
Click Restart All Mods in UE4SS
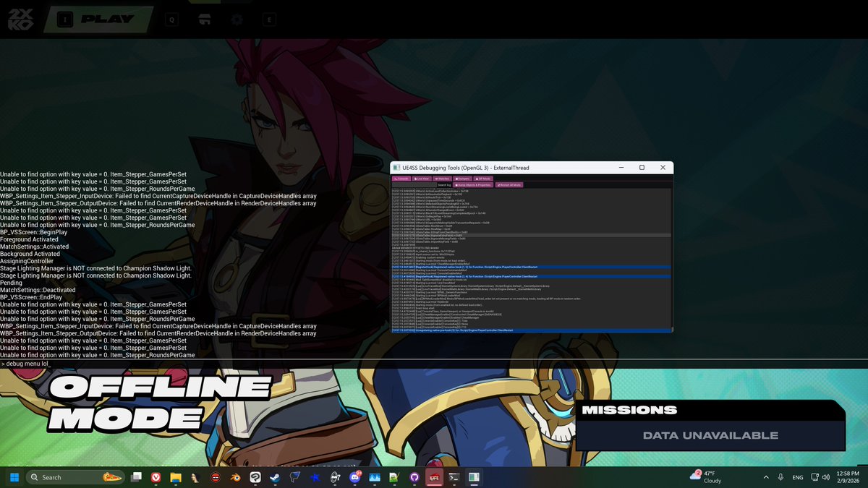509,185
